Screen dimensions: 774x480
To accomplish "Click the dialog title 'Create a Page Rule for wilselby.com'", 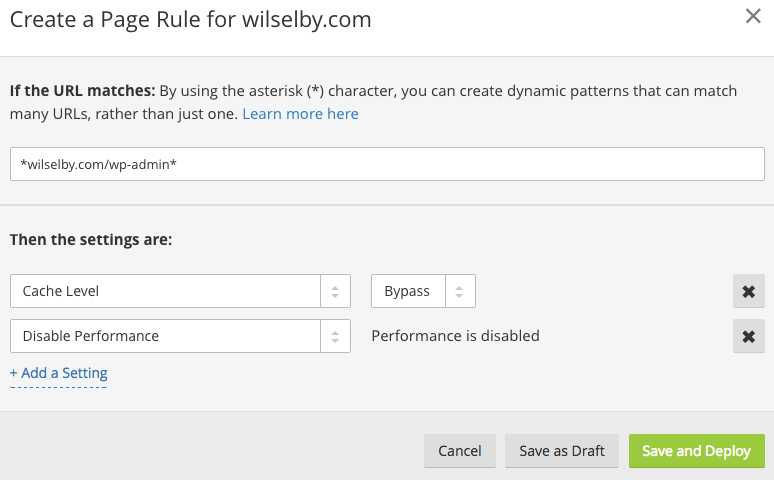I will pyautogui.click(x=191, y=20).
